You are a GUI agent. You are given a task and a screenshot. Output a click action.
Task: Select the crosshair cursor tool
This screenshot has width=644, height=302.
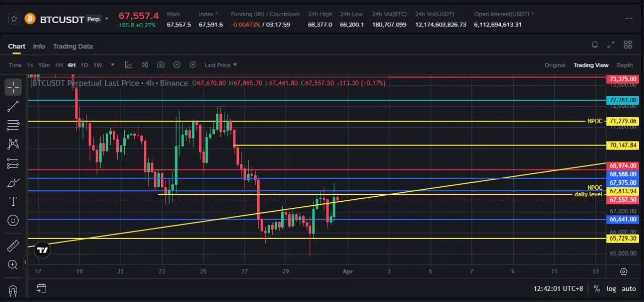tap(13, 87)
